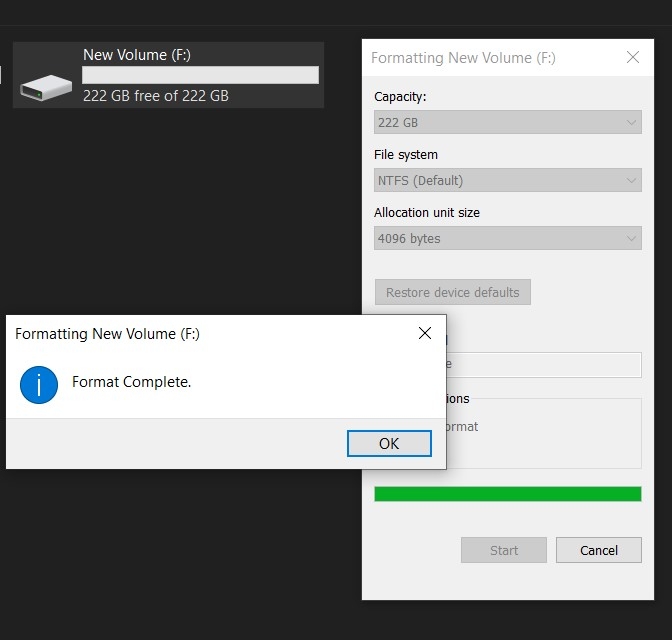Click the green format progress bar
This screenshot has height=640, width=672.
pos(507,494)
